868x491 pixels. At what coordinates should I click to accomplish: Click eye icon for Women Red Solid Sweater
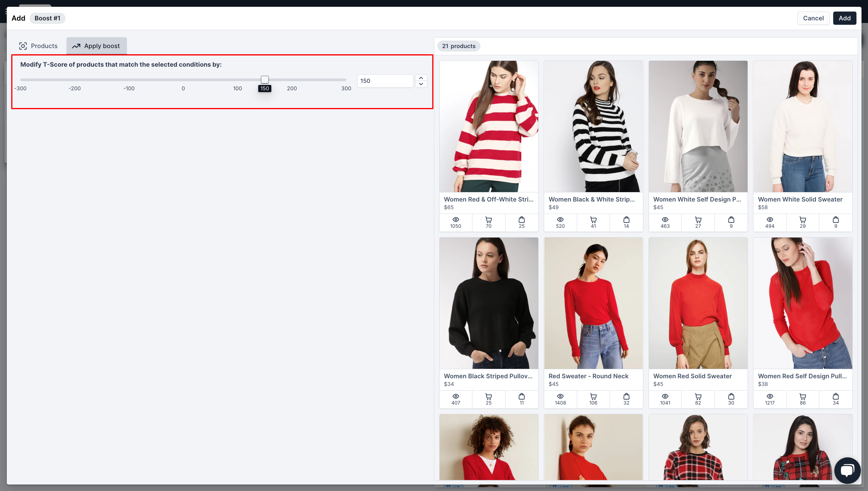tap(665, 396)
